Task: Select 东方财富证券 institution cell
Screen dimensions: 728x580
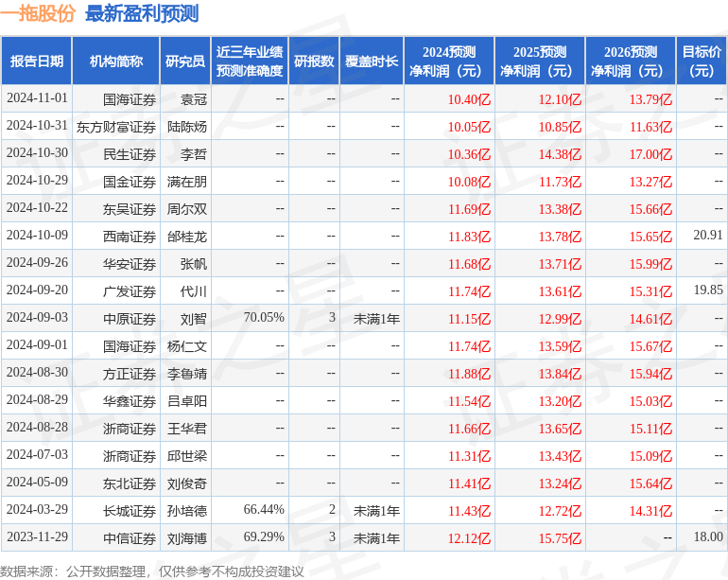Action: tap(116, 127)
